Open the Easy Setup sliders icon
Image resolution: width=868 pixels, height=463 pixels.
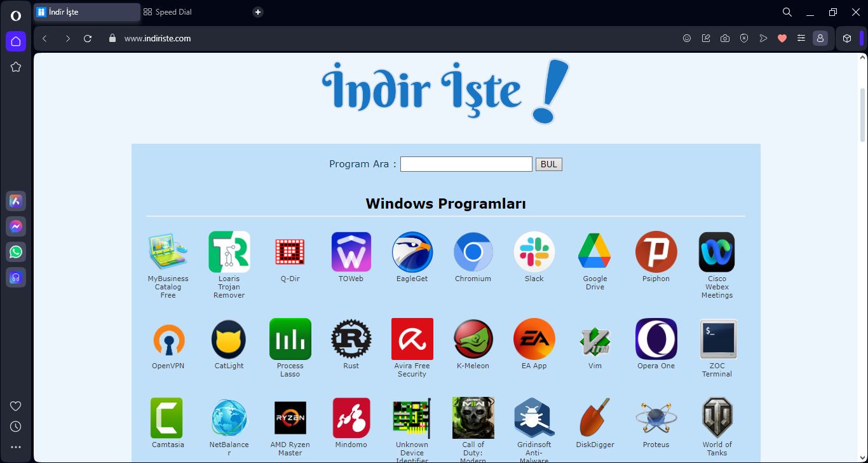click(801, 38)
